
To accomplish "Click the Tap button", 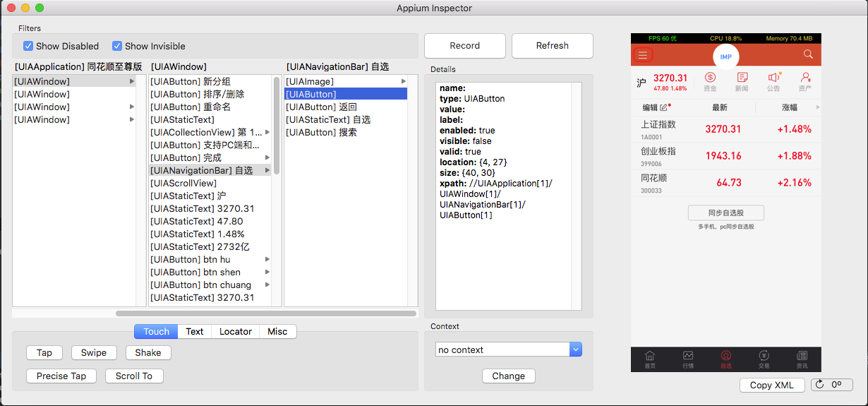I will pyautogui.click(x=44, y=352).
